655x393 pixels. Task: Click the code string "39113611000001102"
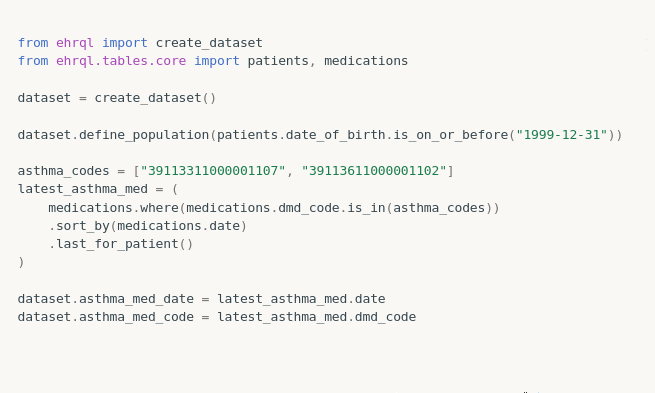pos(374,171)
